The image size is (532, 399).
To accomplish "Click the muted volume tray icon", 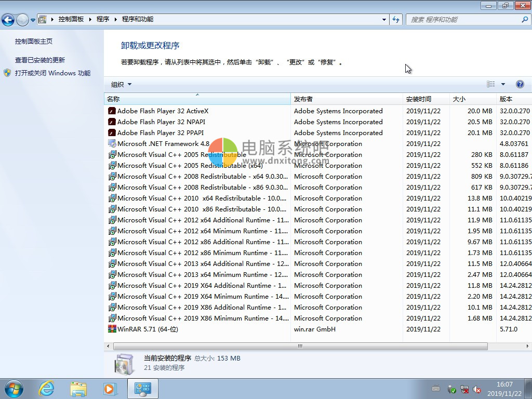I will coord(476,389).
